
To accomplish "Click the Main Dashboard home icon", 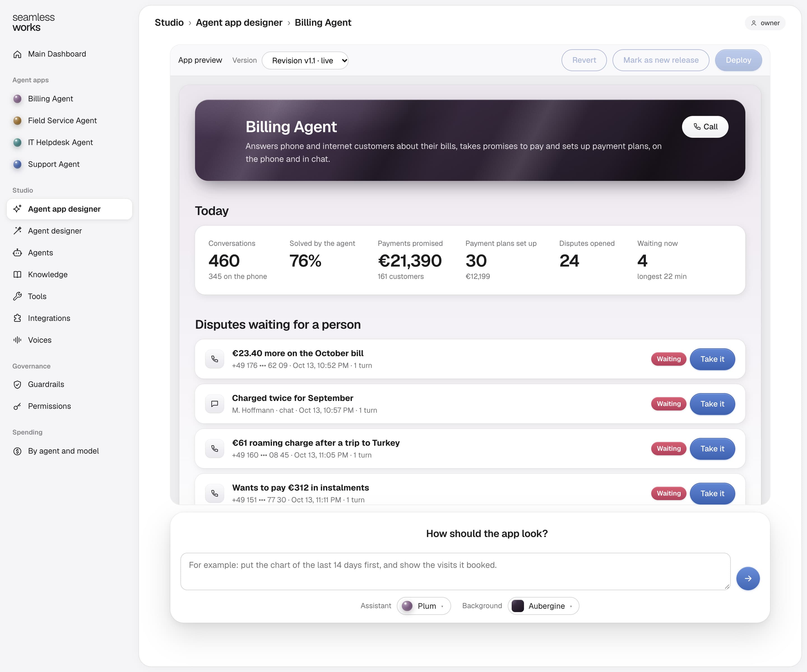I will click(17, 54).
